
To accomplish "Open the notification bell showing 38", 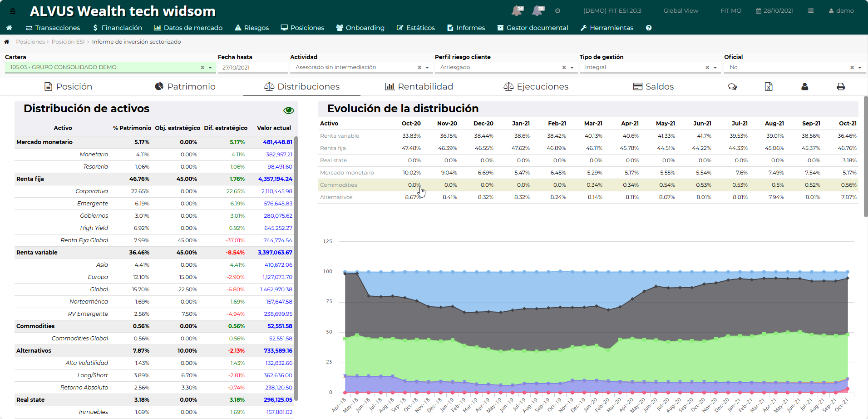I will (538, 11).
